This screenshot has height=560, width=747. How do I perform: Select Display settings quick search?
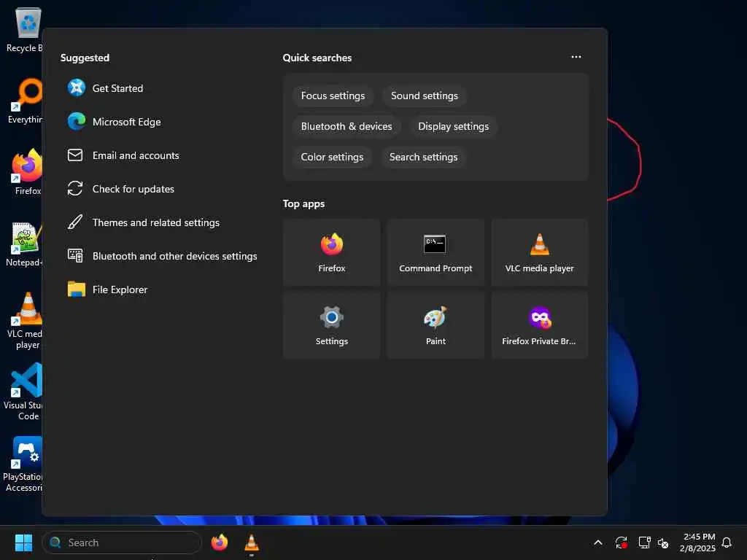click(453, 126)
